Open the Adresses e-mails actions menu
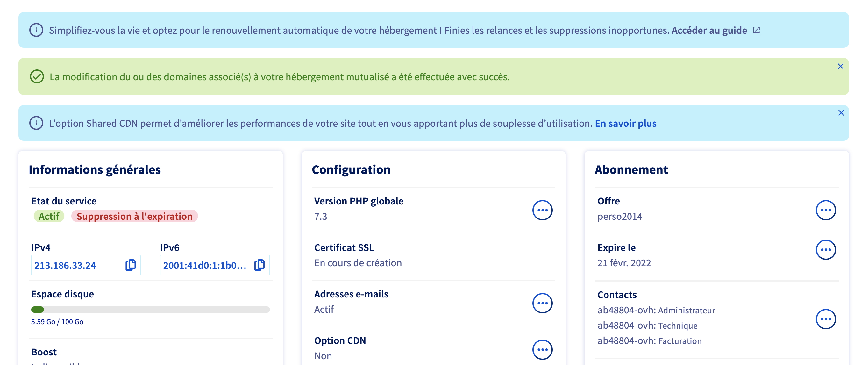 coord(542,303)
